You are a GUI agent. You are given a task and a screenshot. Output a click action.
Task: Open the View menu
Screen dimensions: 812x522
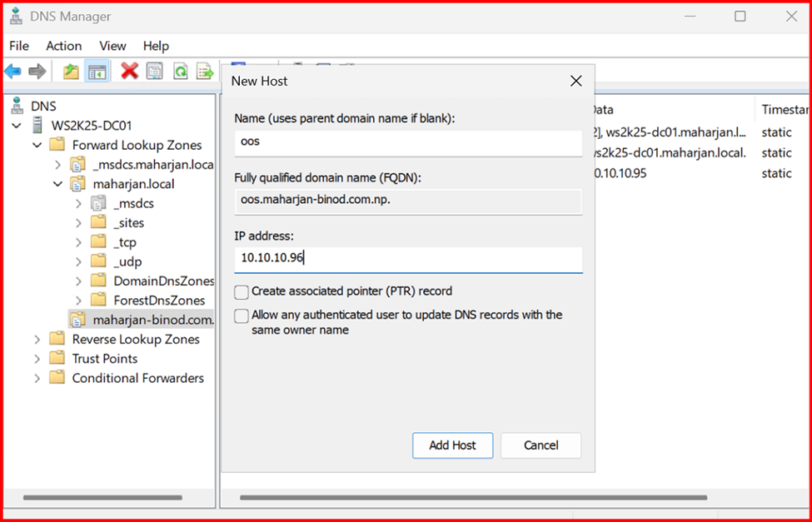[x=112, y=46]
